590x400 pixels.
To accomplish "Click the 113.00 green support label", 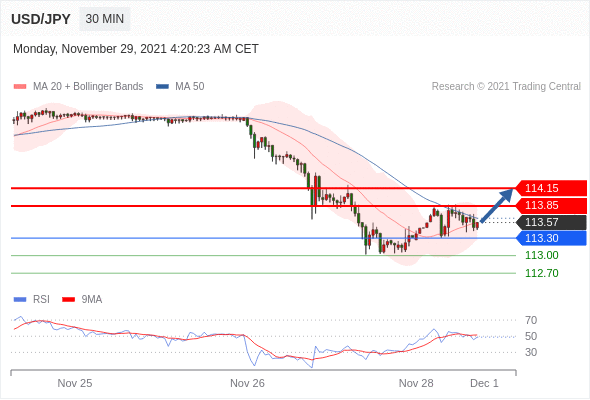I will (x=542, y=256).
